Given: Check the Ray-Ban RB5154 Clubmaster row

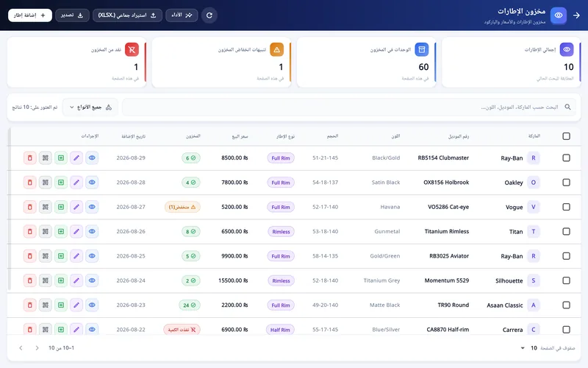Looking at the screenshot, I should point(566,158).
